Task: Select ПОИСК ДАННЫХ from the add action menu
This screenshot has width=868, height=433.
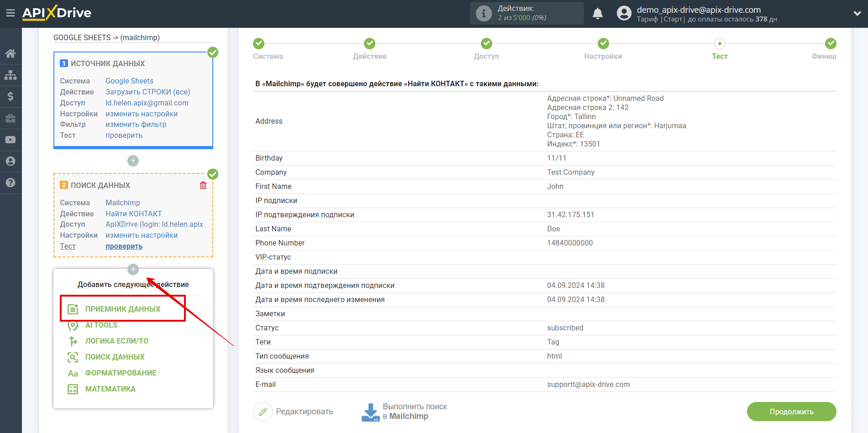Action: click(115, 357)
